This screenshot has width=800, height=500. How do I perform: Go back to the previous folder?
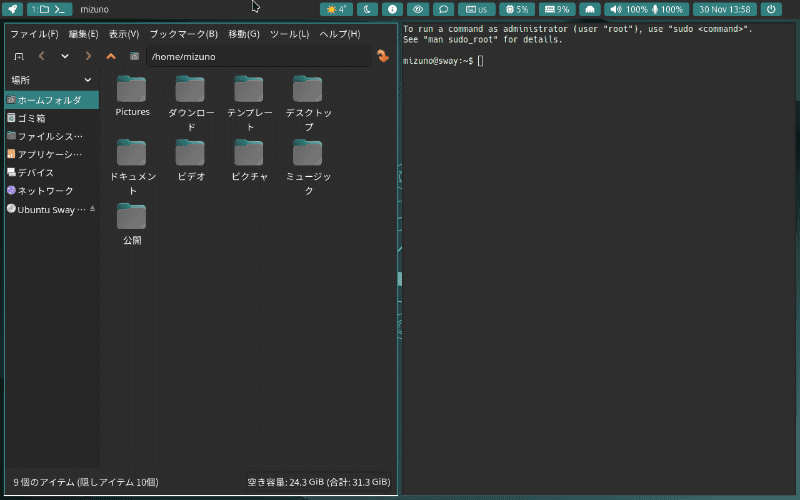coord(42,56)
